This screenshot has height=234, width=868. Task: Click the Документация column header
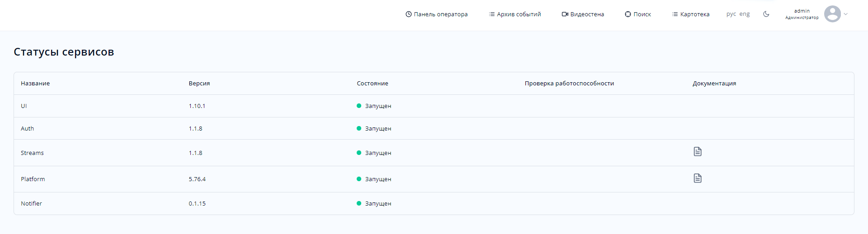714,84
